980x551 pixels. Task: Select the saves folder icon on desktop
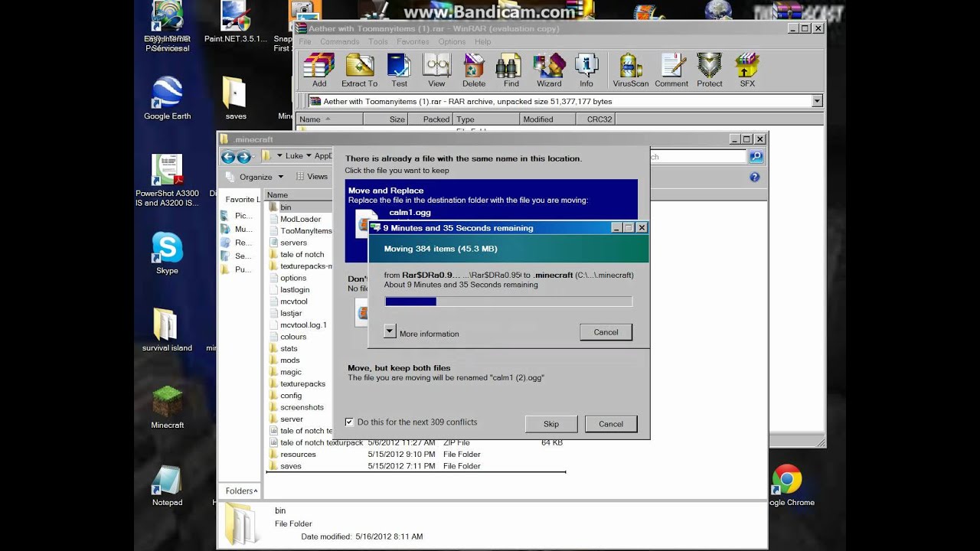tap(236, 98)
